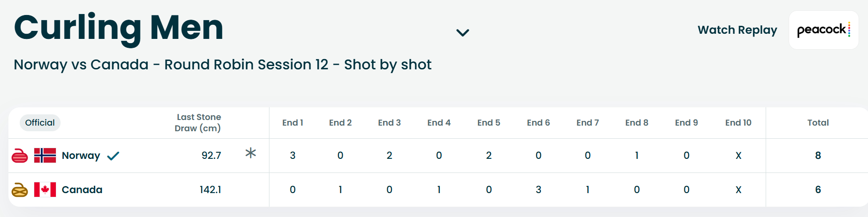Click the Total column header
Screen dimensions: 868x217
(x=818, y=123)
